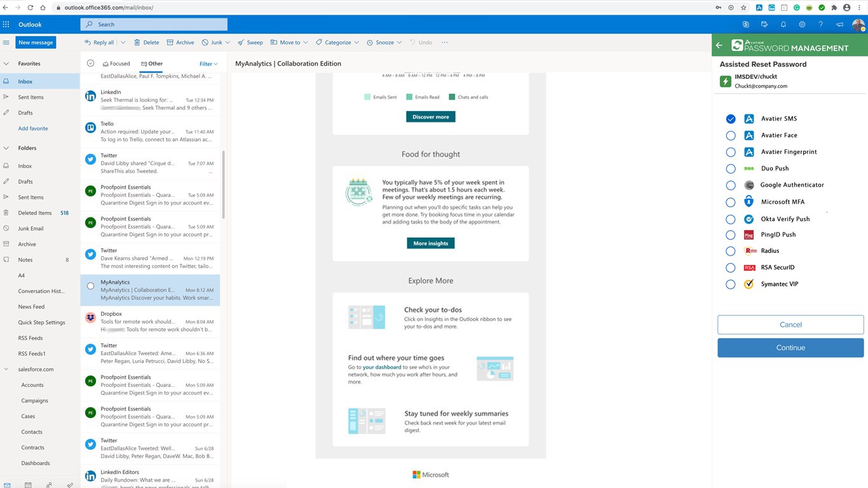868x488 pixels.
Task: Select the MyAnalytics message circle checkbox
Action: point(90,286)
